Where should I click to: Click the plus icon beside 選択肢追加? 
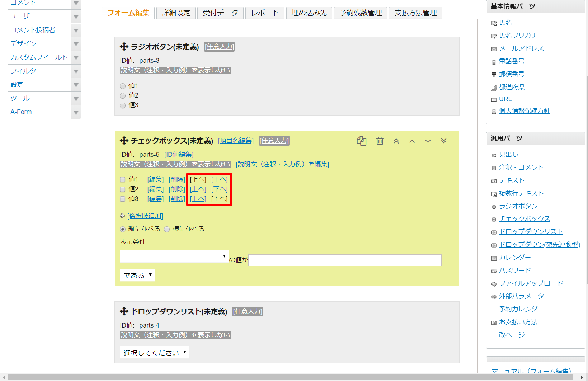pos(122,216)
